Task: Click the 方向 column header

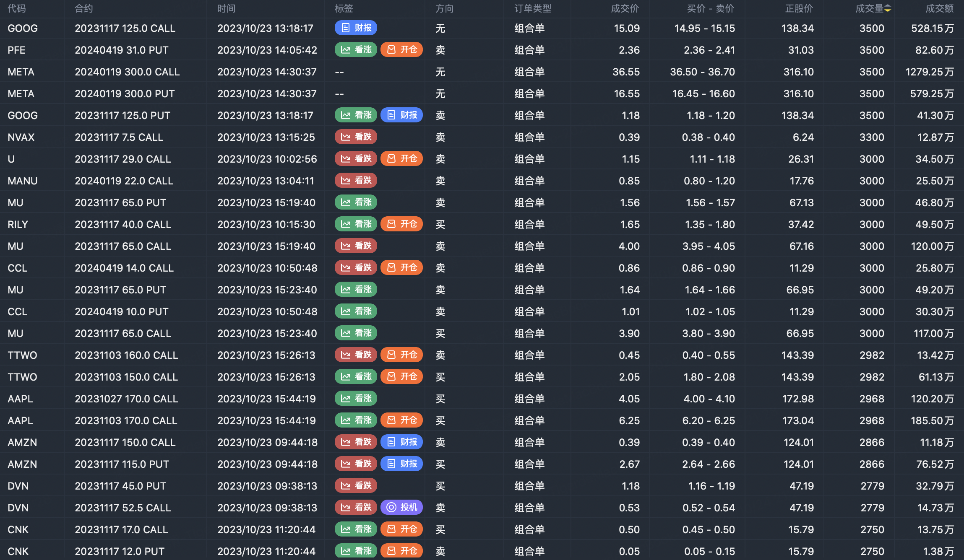Action: pyautogui.click(x=445, y=9)
